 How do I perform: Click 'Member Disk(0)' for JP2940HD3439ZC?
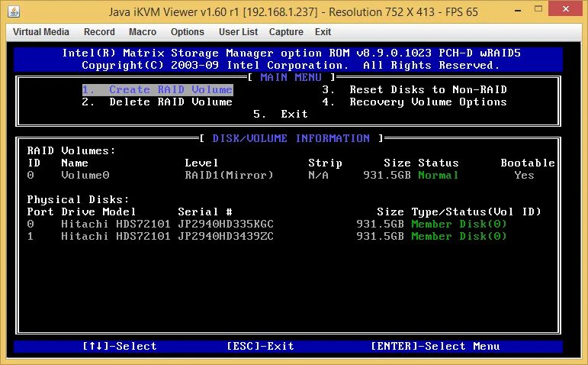pos(459,236)
